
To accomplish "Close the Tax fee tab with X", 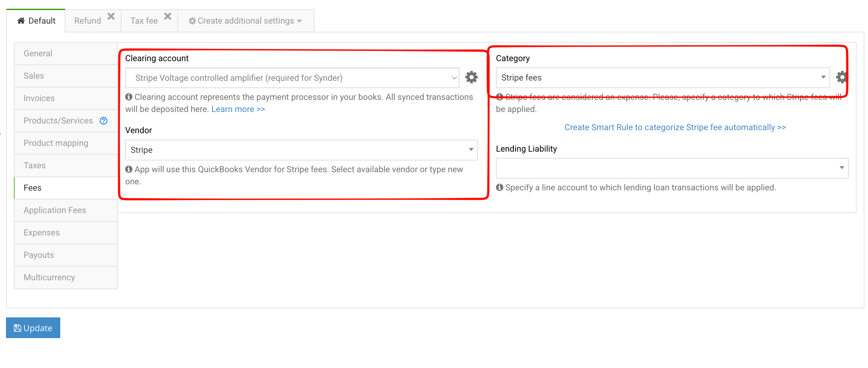I will pos(167,16).
